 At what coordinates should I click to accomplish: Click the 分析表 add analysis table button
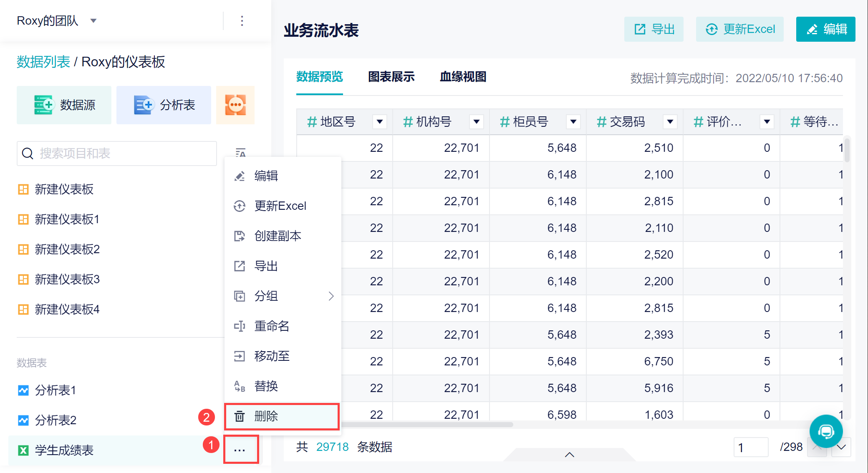(164, 105)
